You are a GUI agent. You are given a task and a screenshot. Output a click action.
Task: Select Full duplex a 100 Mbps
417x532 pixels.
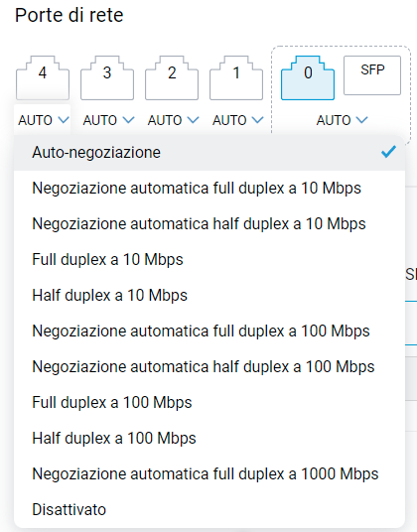(x=209, y=402)
